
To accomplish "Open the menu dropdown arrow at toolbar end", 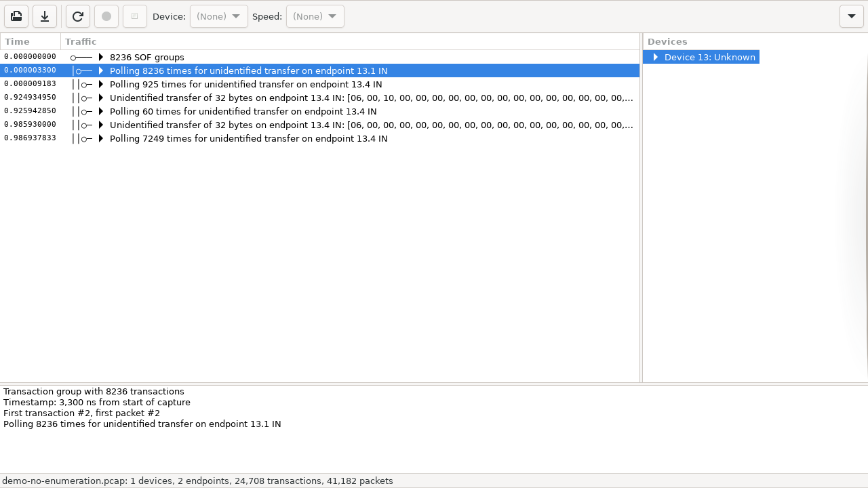I will 852,16.
